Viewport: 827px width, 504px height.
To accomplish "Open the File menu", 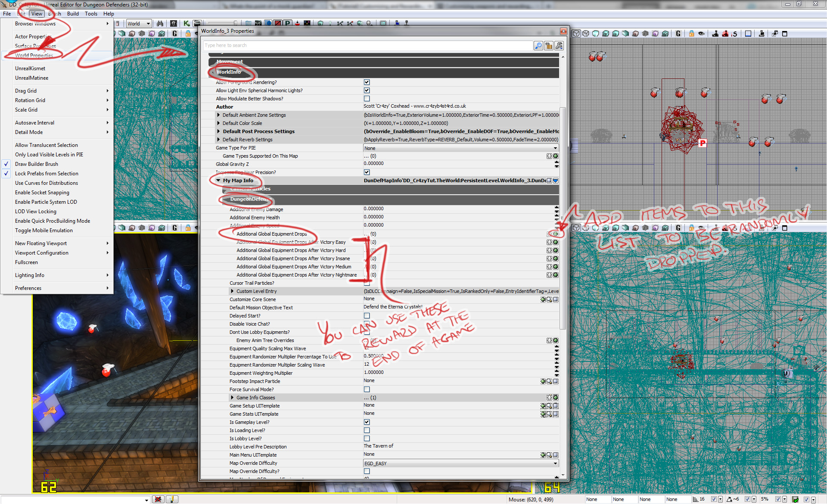I will [7, 14].
